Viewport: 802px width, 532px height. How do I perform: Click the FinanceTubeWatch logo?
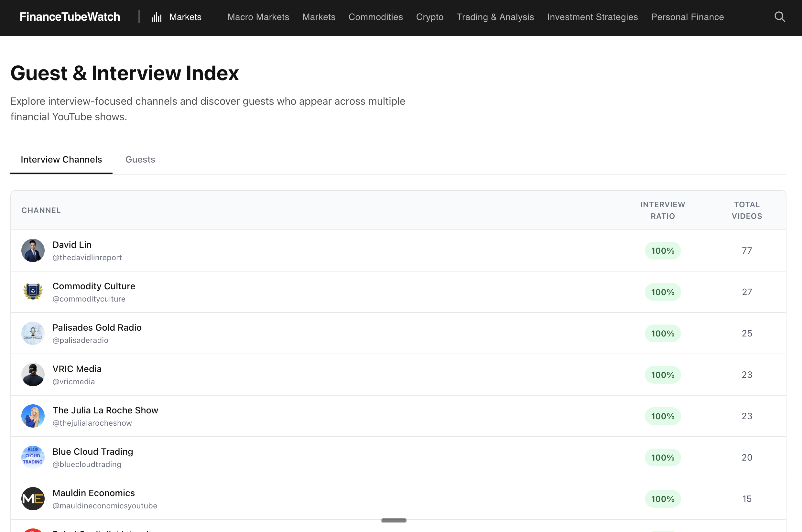click(x=70, y=16)
